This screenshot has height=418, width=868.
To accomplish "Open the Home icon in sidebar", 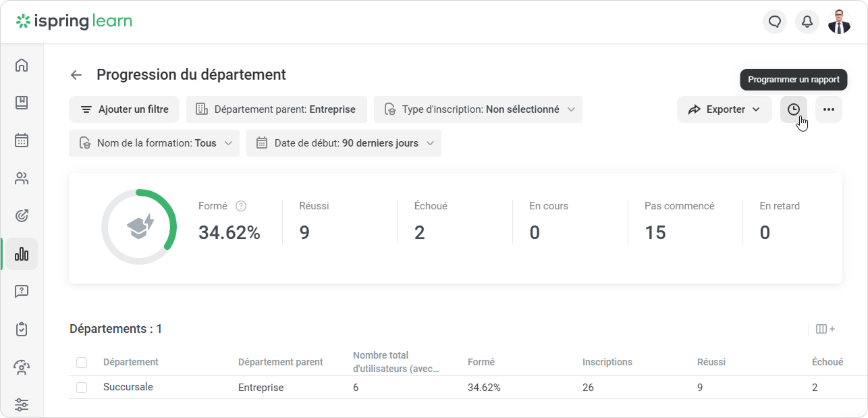I will 22,65.
